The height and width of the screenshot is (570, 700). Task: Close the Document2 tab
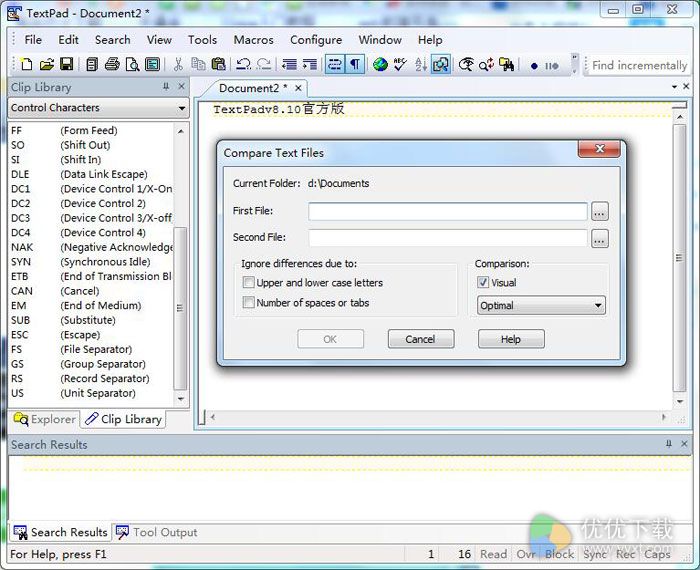[298, 88]
